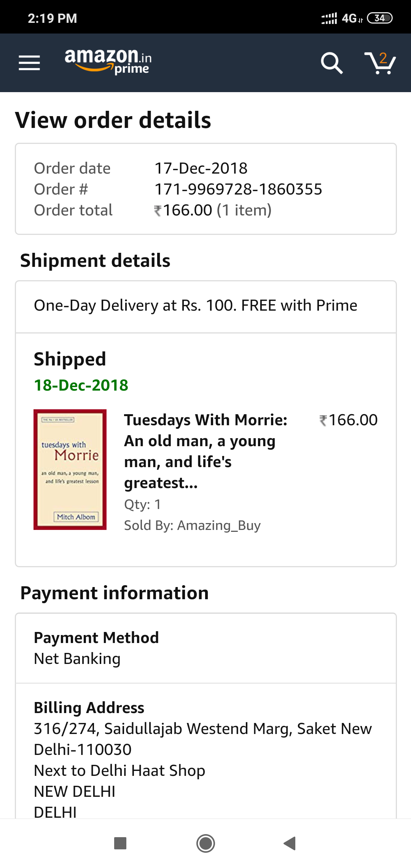Tap the order number 171-9969728-1860355
This screenshot has width=411, height=868.
pos(238,189)
